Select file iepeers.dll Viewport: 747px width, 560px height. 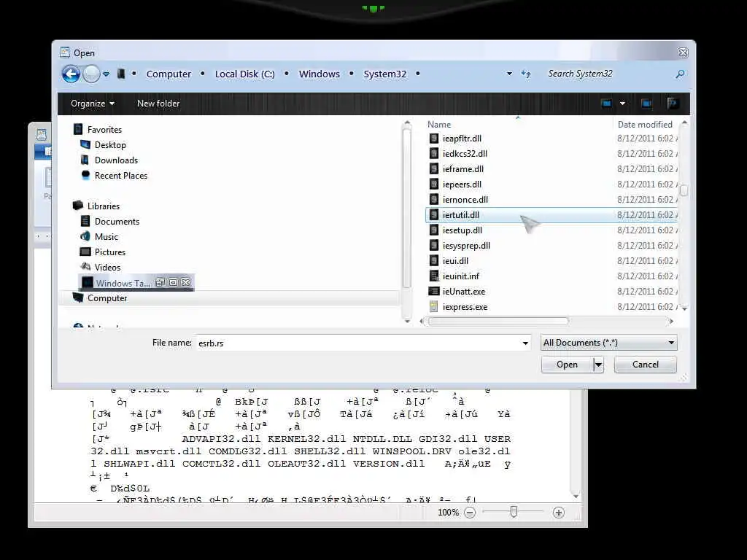tap(462, 184)
